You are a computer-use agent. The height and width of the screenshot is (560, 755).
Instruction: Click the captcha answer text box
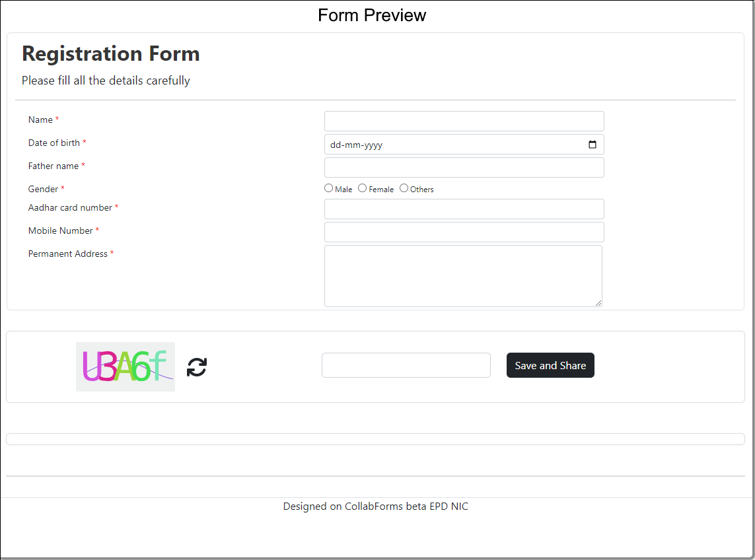pyautogui.click(x=406, y=365)
